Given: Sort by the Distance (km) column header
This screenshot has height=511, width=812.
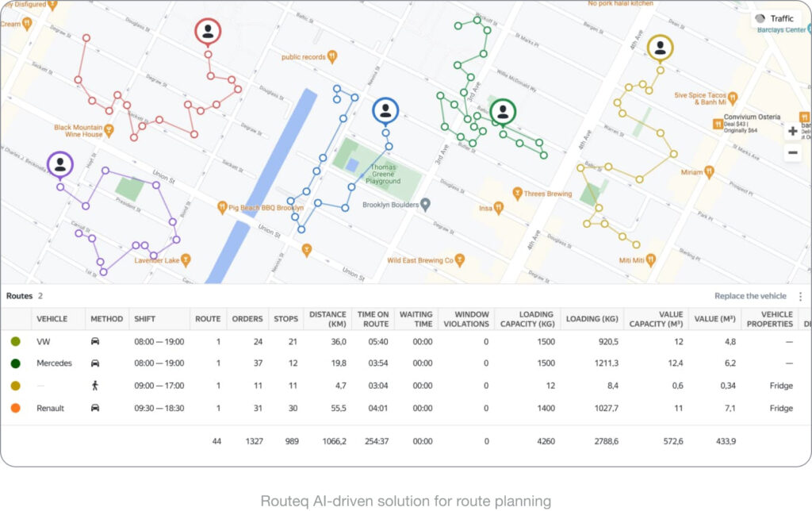Looking at the screenshot, I should 327,319.
